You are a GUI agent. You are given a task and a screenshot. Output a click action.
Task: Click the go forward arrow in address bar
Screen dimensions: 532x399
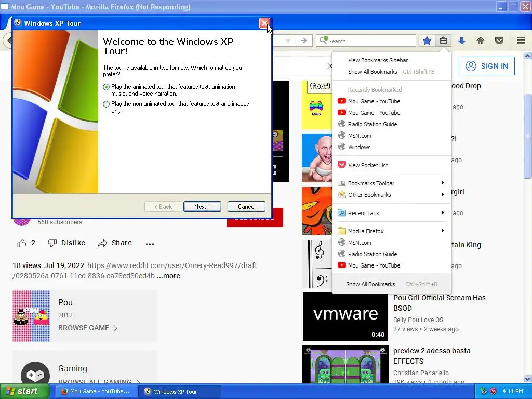[304, 41]
